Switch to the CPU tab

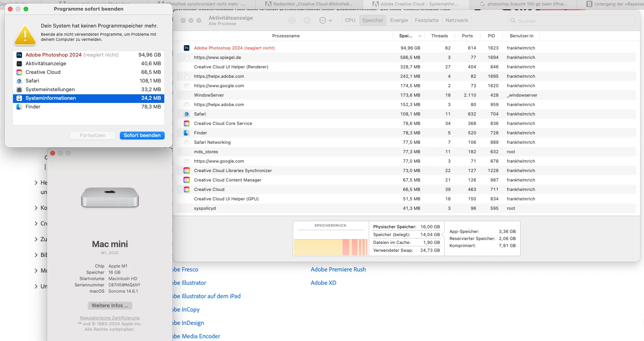(x=350, y=20)
